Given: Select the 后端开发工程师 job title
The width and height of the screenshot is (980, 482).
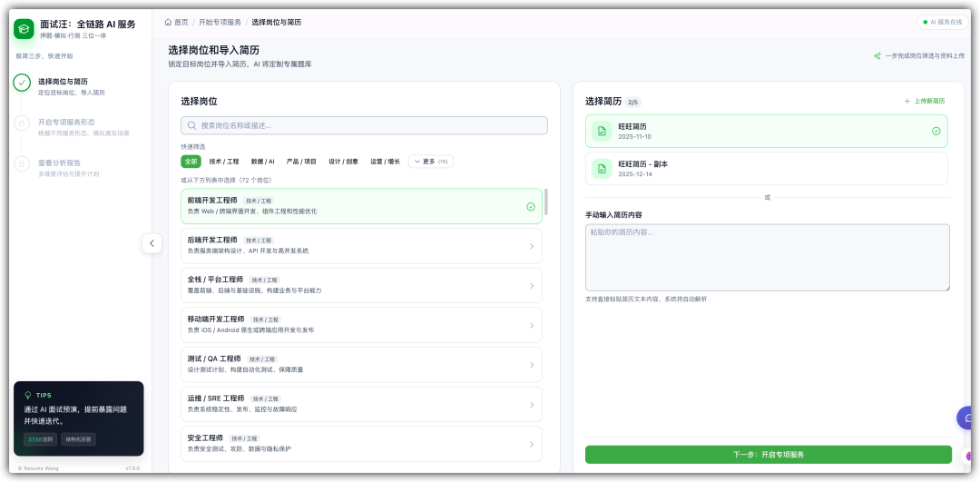Looking at the screenshot, I should coord(212,240).
